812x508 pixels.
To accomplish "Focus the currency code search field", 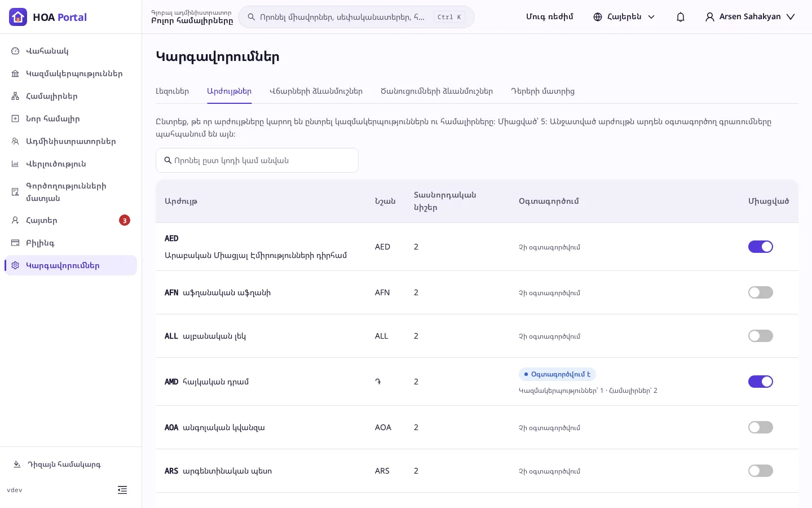I will point(257,160).
